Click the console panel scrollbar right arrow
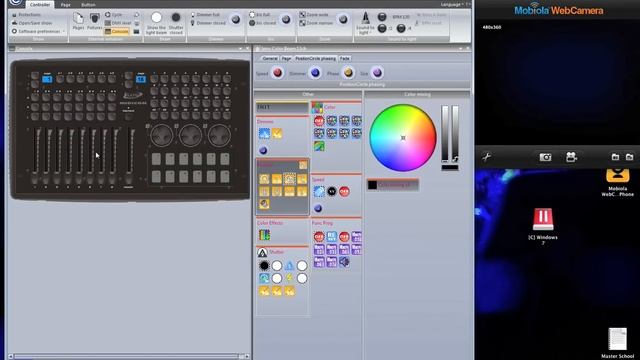Screen dimensions: 640x360 pos(247,356)
